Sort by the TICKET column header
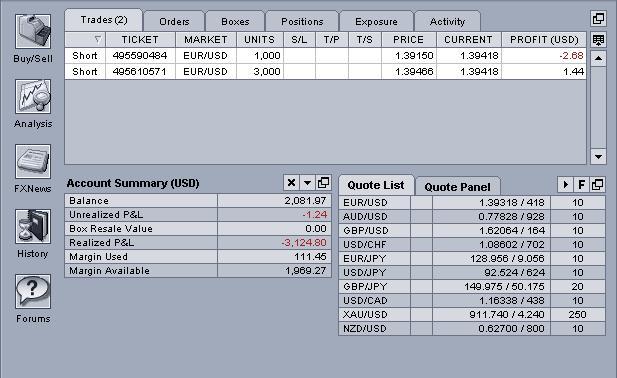 click(140, 40)
